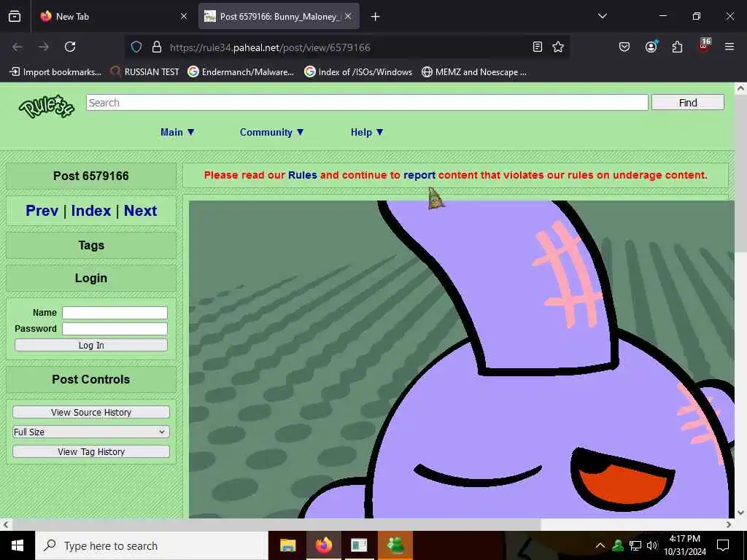Open the ad blocker extension showing 16
Screen dimensions: 747x560
[x=704, y=45]
